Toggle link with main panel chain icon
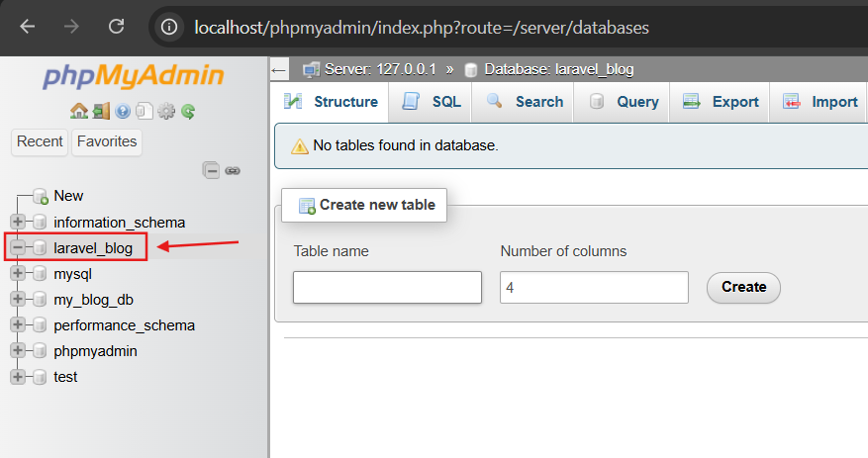Screen dimensions: 868x458 click(x=233, y=170)
